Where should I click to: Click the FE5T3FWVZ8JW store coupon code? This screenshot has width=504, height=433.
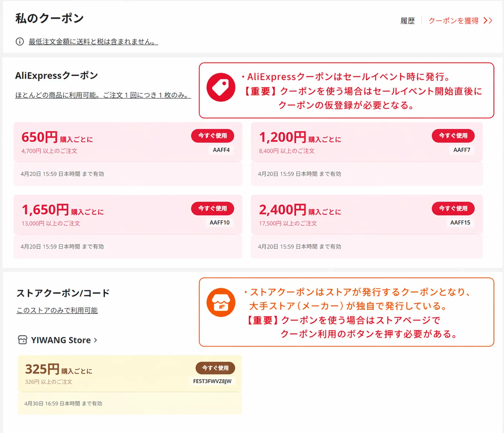click(212, 381)
